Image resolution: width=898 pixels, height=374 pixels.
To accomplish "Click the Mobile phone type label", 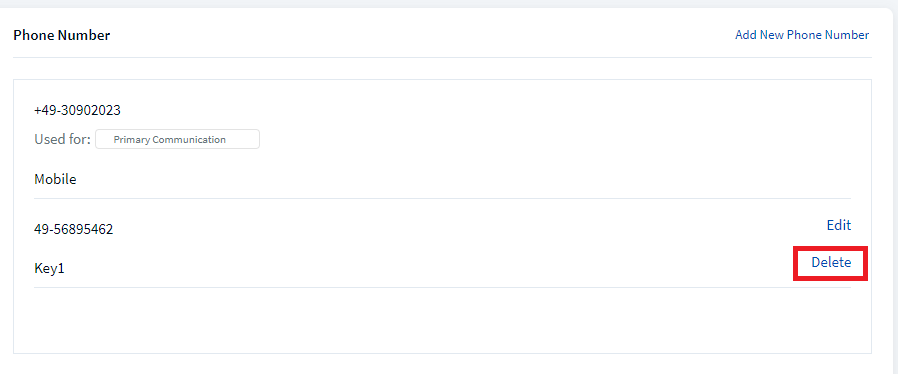I will 55,179.
